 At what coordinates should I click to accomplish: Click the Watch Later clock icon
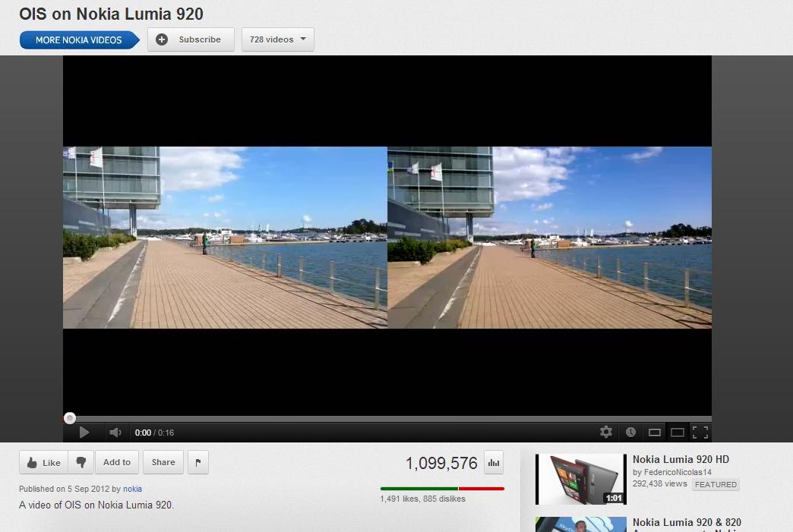(630, 432)
